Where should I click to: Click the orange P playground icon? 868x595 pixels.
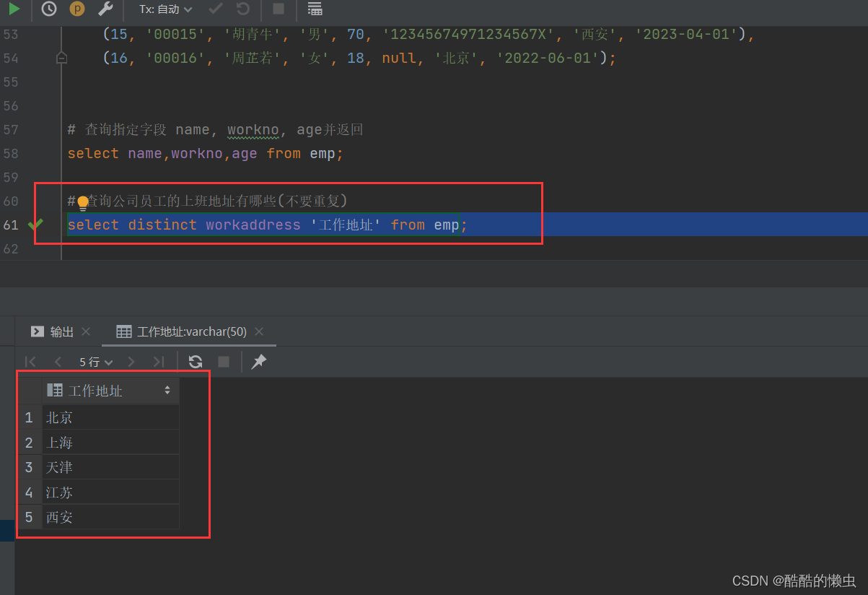[x=76, y=9]
